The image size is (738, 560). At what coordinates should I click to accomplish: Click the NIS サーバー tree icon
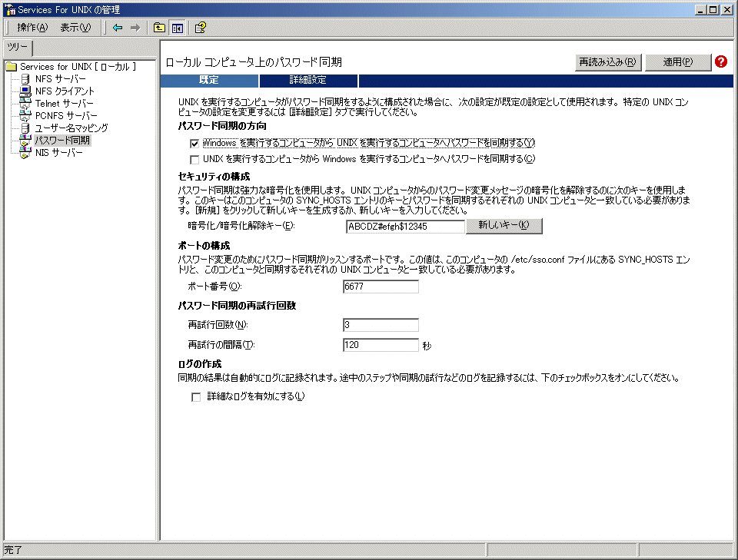[25, 152]
